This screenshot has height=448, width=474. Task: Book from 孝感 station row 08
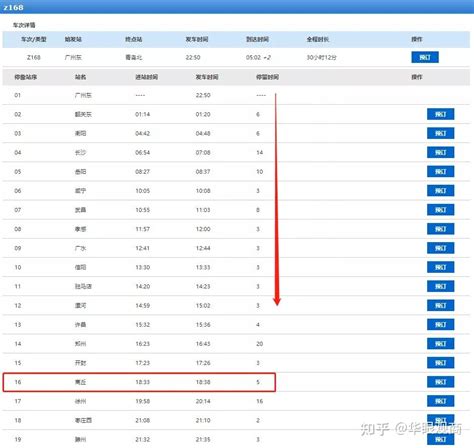point(440,229)
